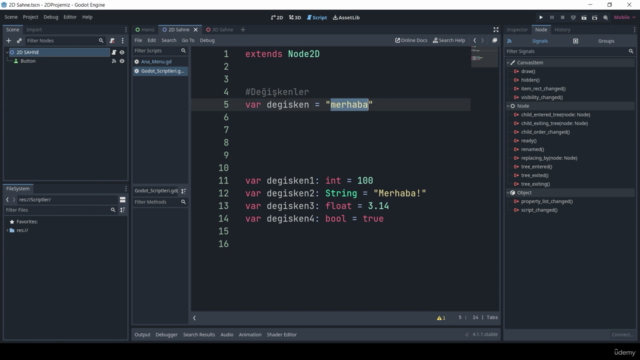
Task: Open the Help menu
Action: point(87,17)
